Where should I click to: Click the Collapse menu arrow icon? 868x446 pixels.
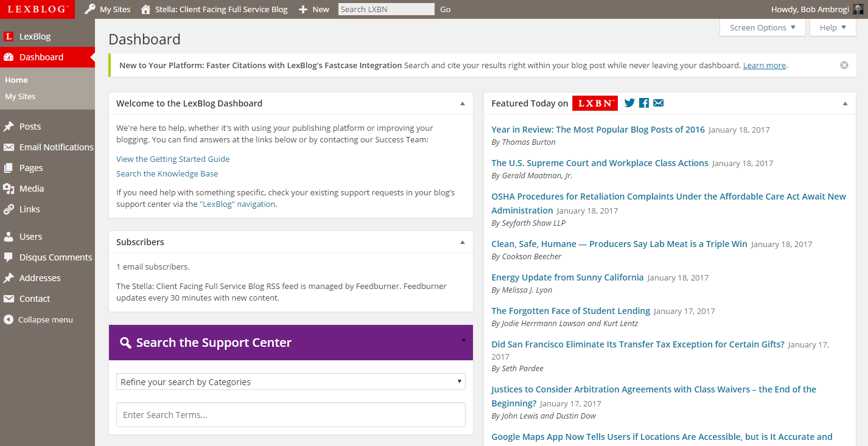pyautogui.click(x=9, y=319)
